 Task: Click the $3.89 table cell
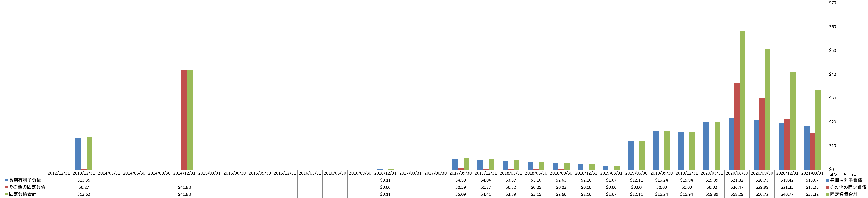point(511,194)
